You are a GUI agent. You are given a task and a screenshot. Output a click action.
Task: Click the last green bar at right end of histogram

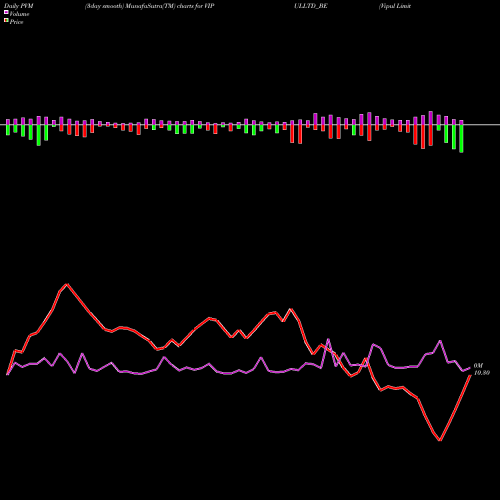[x=461, y=138]
